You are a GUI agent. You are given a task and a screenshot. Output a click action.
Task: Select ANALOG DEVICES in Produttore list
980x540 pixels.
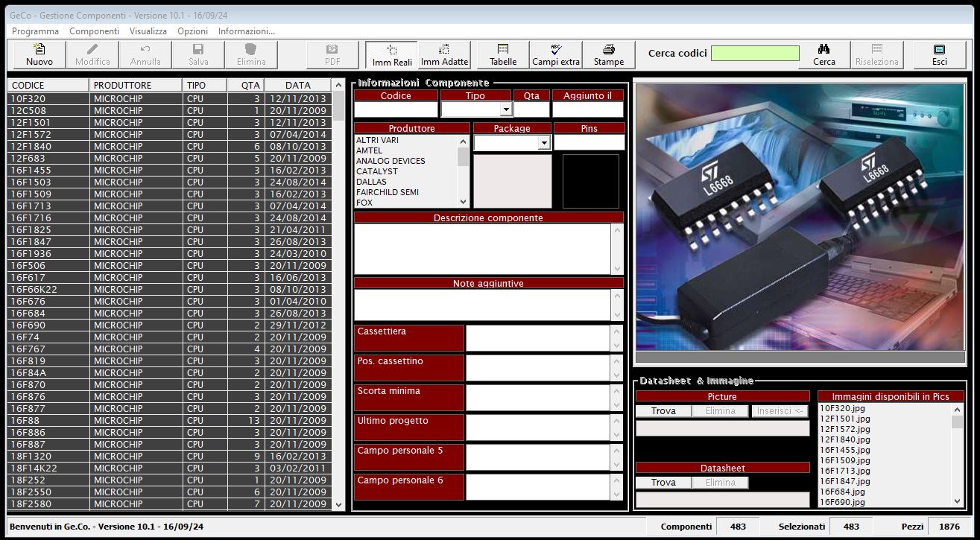(x=391, y=161)
